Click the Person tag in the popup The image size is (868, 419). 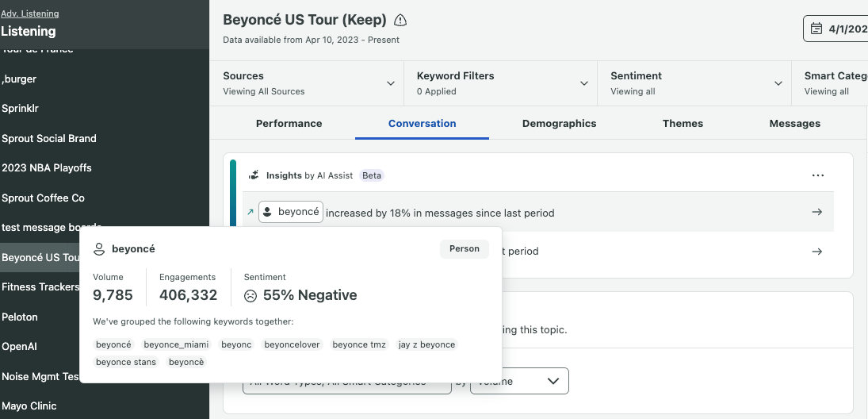pyautogui.click(x=464, y=249)
